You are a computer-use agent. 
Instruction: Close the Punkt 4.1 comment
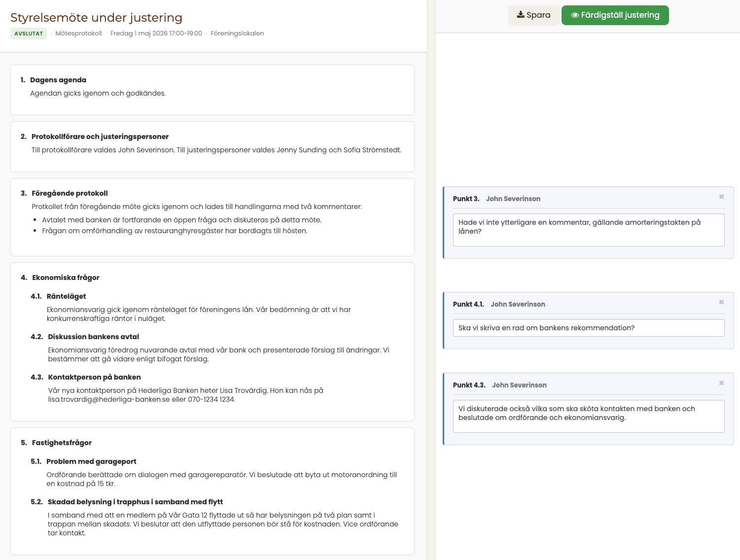tap(721, 302)
